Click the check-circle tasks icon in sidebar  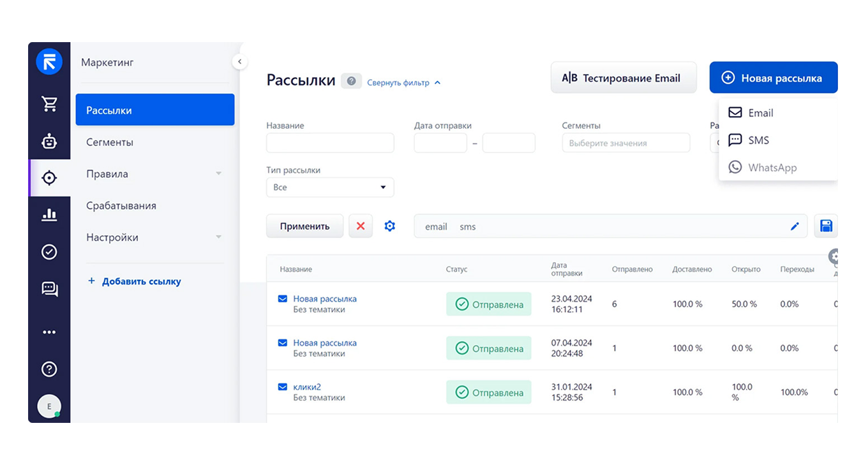point(49,252)
